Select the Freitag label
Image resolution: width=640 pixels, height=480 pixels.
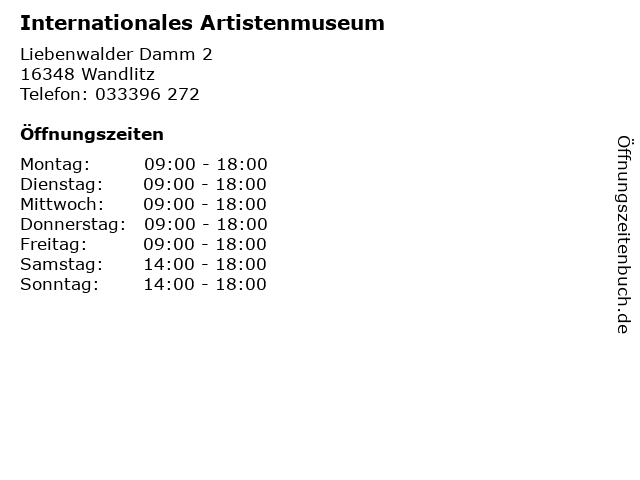(53, 244)
